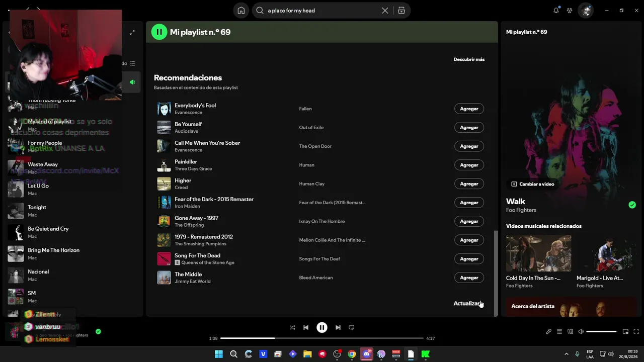
Task: Refresh recommendations with Actualizar
Action: [468, 304]
